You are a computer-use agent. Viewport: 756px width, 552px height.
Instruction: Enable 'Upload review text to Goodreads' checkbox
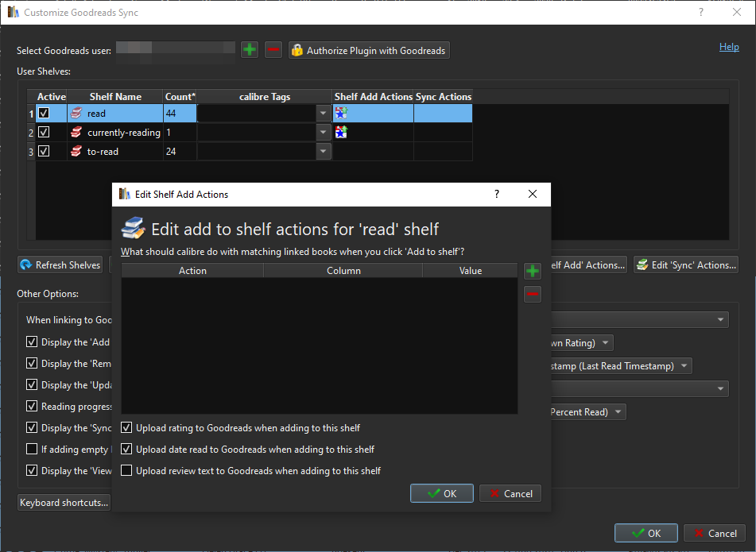(x=126, y=470)
